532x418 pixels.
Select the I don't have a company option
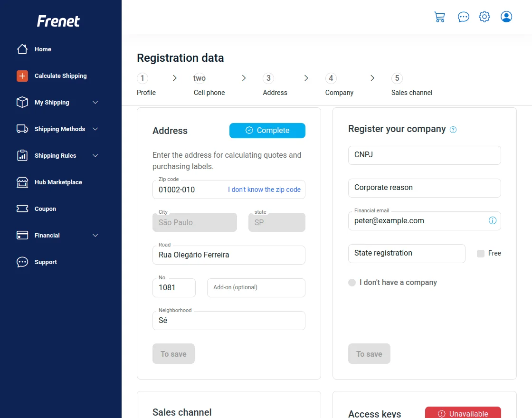tap(351, 282)
